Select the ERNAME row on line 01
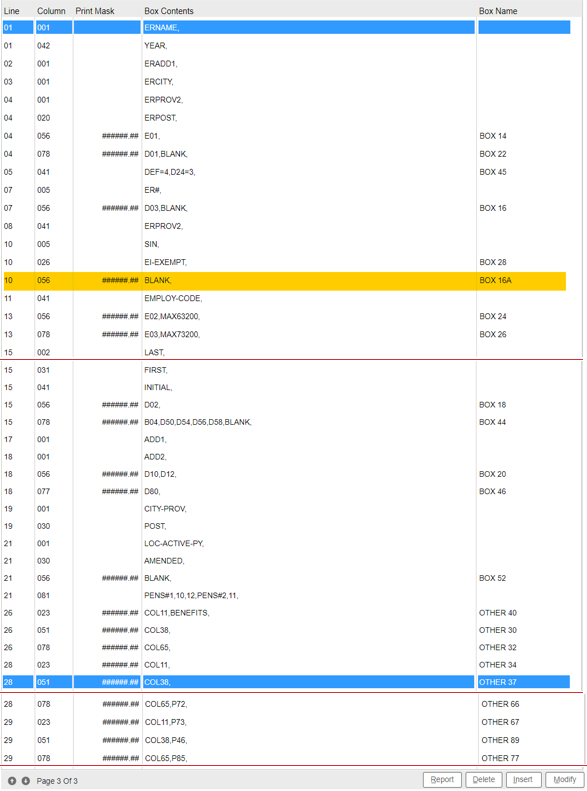Image resolution: width=587 pixels, height=791 pixels. (286, 28)
